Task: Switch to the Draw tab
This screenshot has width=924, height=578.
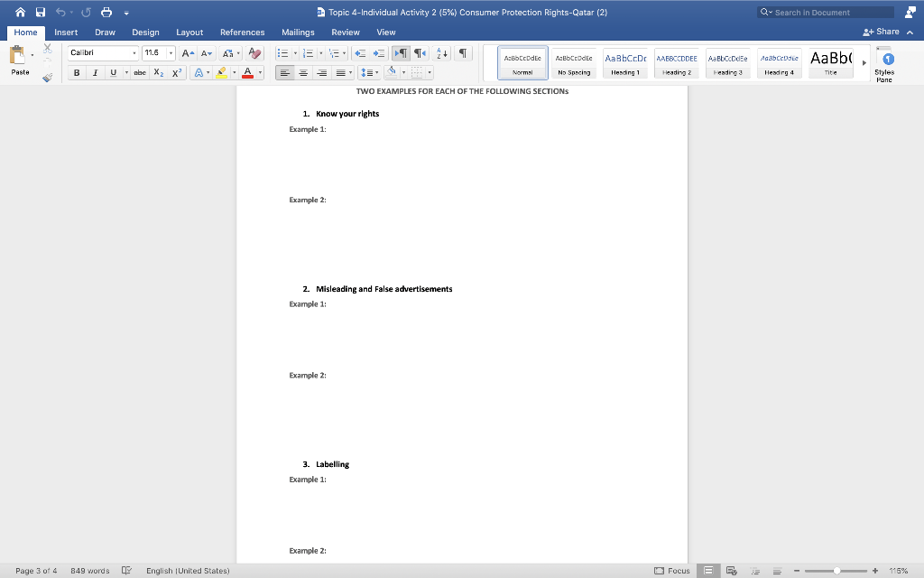Action: pyautogui.click(x=105, y=33)
